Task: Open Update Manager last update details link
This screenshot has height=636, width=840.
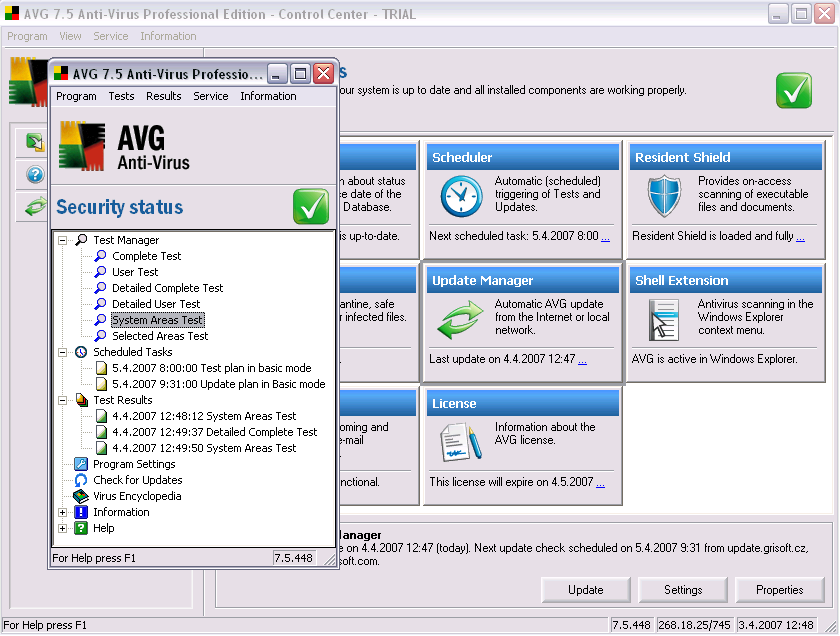Action: coord(582,360)
